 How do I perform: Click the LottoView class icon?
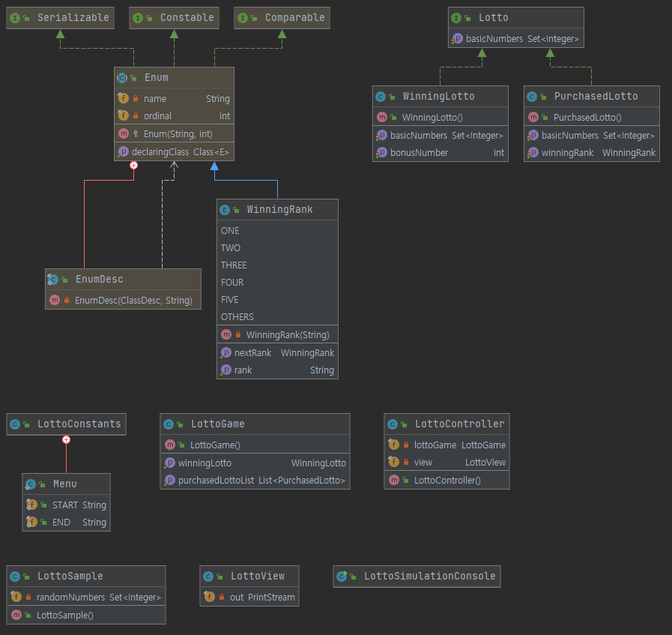pos(208,577)
